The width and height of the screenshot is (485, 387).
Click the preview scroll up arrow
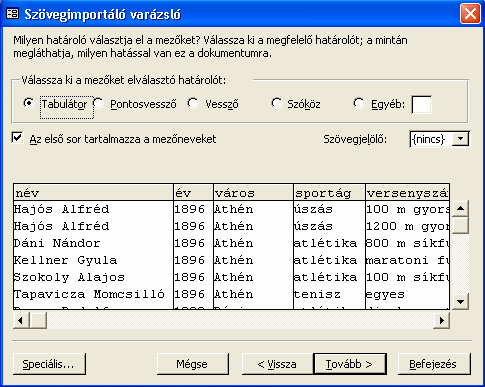point(460,209)
